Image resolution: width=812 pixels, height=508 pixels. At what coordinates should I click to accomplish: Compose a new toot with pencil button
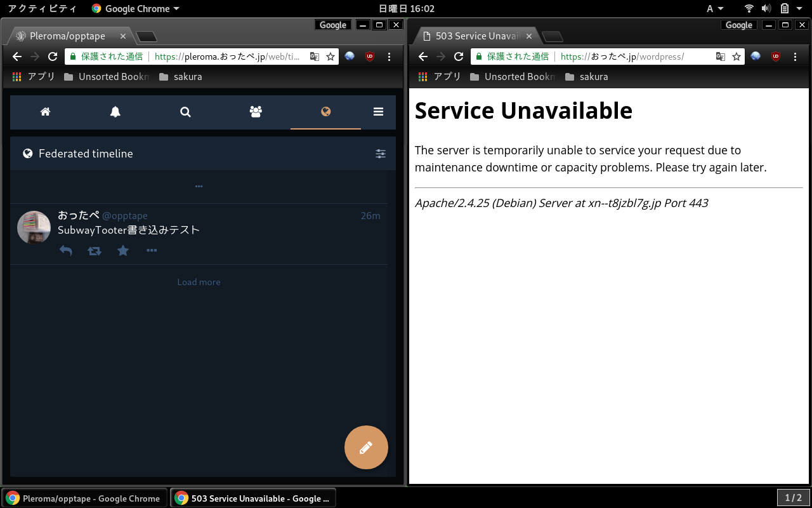coord(366,448)
